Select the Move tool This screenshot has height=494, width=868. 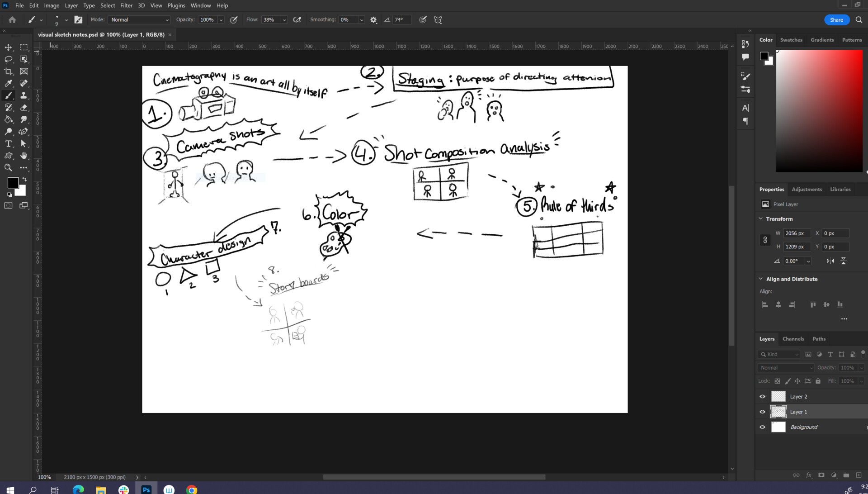click(8, 47)
